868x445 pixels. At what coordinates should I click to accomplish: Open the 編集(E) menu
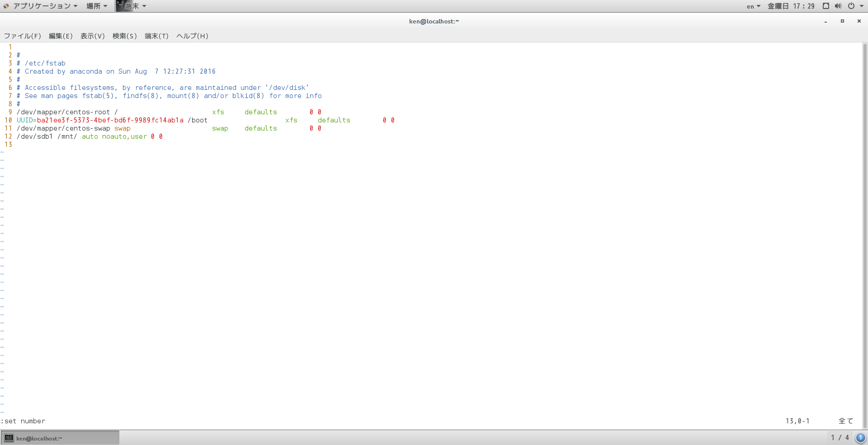(61, 36)
